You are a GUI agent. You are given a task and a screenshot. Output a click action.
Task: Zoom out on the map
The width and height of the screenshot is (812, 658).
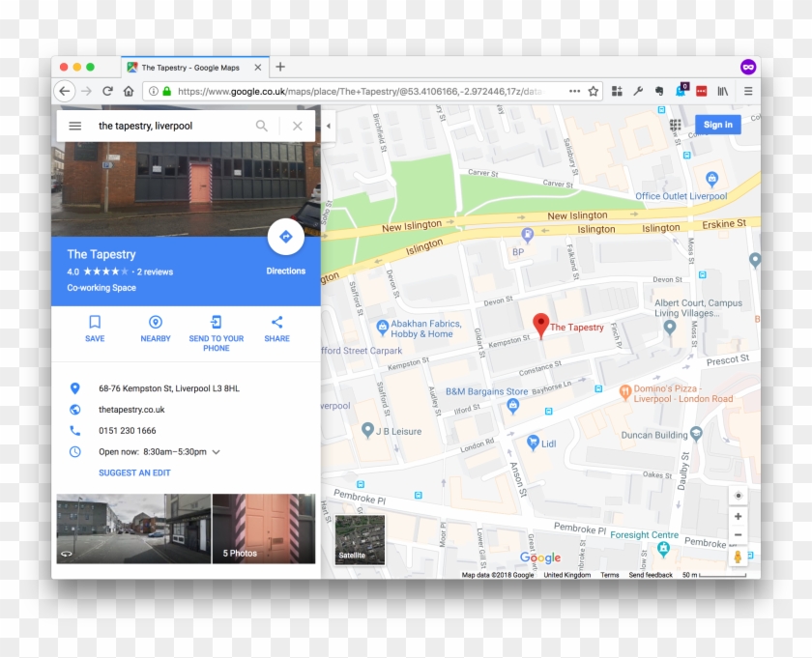[739, 535]
